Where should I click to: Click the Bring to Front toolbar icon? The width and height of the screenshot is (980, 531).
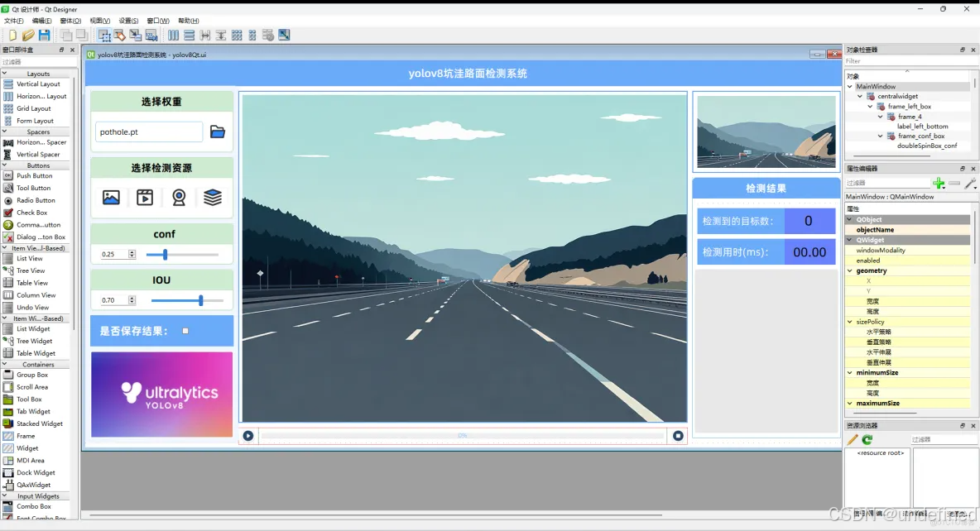pyautogui.click(x=81, y=36)
